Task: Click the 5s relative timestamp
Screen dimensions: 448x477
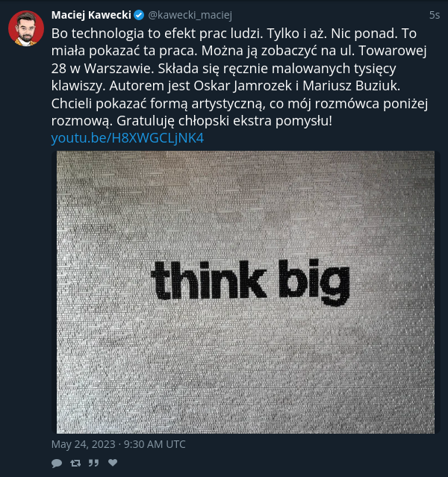Action: 435,15
